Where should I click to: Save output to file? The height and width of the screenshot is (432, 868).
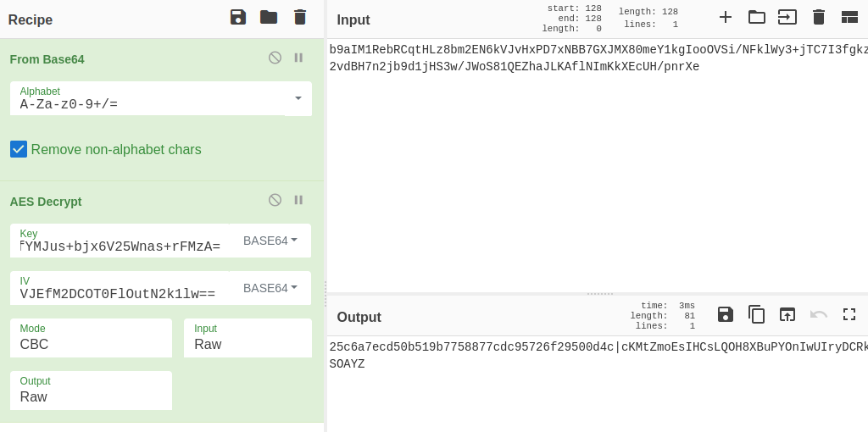(726, 315)
